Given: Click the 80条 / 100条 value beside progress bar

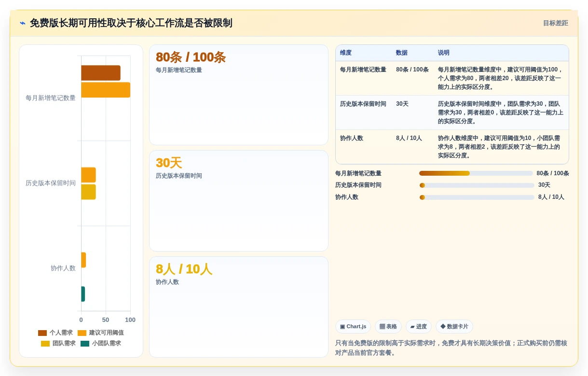Looking at the screenshot, I should coord(553,173).
